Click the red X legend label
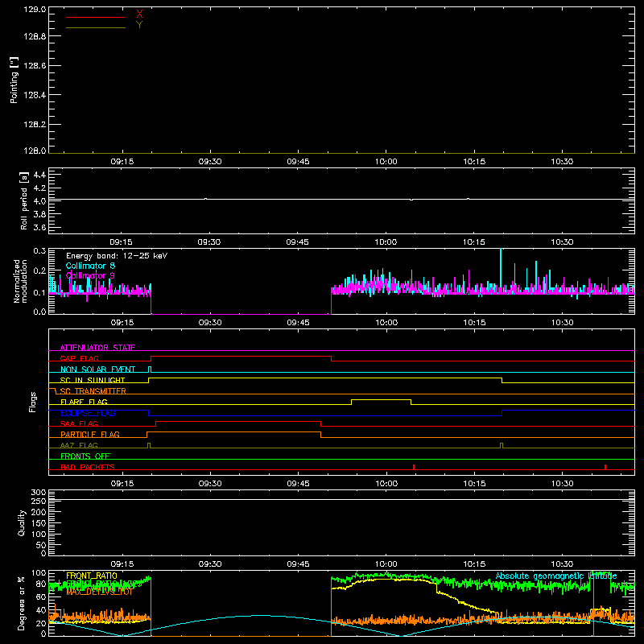 tap(139, 14)
